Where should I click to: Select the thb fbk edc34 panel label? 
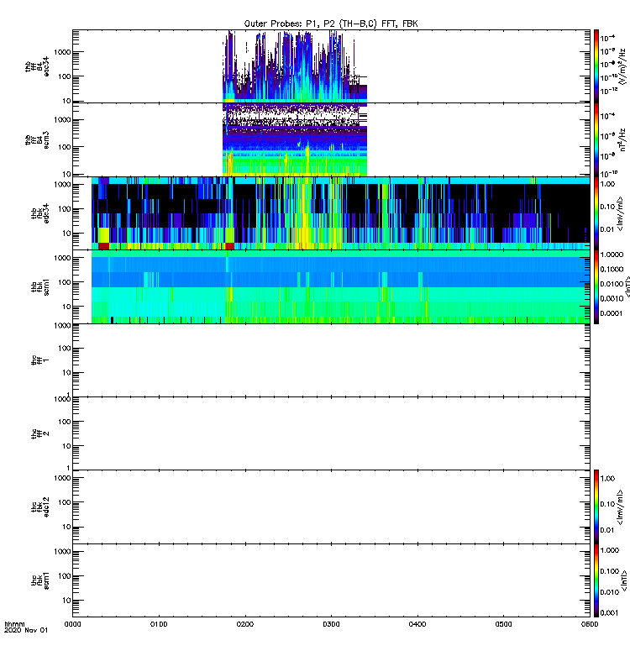(40, 213)
